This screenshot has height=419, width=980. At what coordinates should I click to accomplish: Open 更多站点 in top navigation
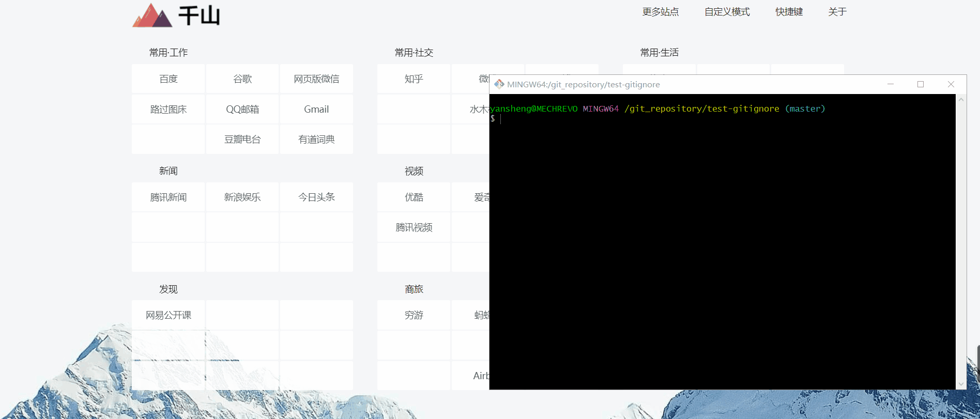coord(660,12)
